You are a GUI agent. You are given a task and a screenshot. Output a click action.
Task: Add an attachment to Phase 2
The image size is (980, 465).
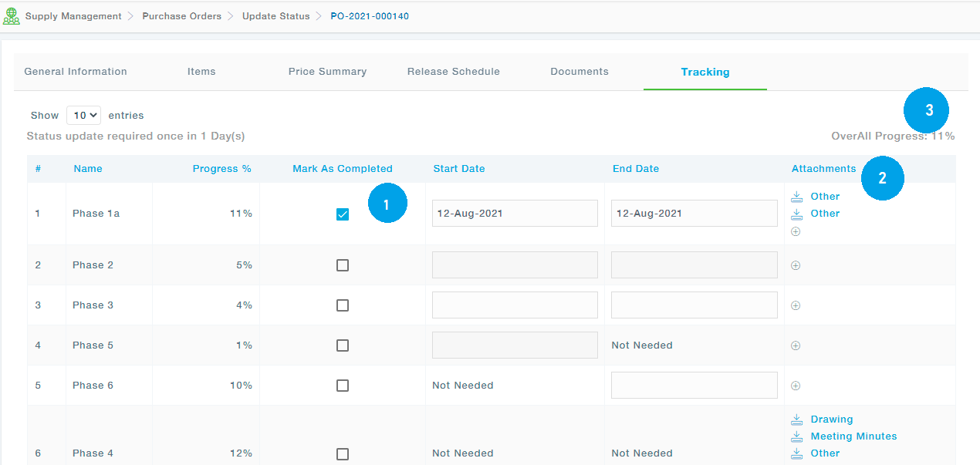(796, 265)
